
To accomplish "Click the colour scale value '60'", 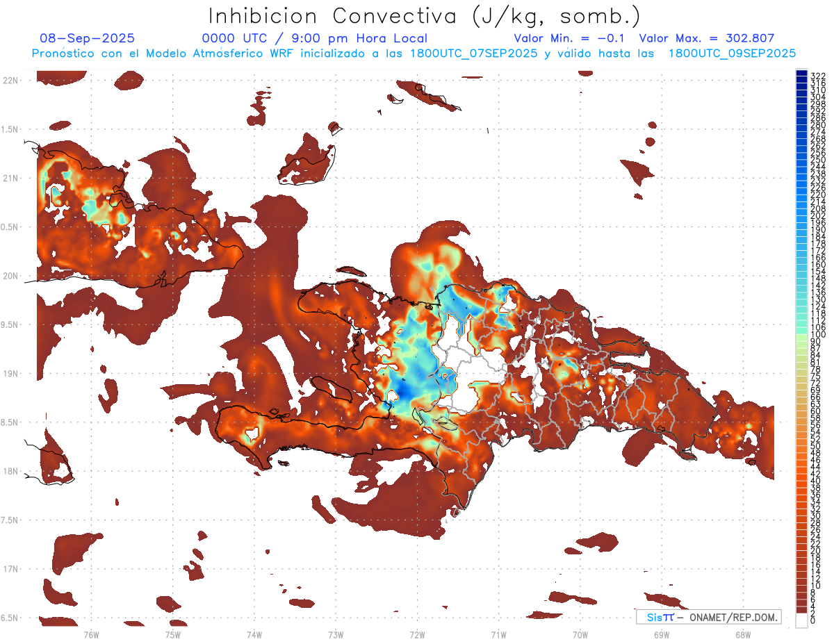I will [816, 411].
